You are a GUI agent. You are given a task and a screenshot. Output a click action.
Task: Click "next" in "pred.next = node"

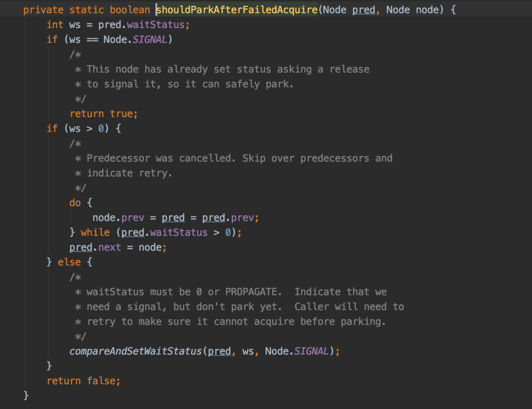tap(110, 248)
